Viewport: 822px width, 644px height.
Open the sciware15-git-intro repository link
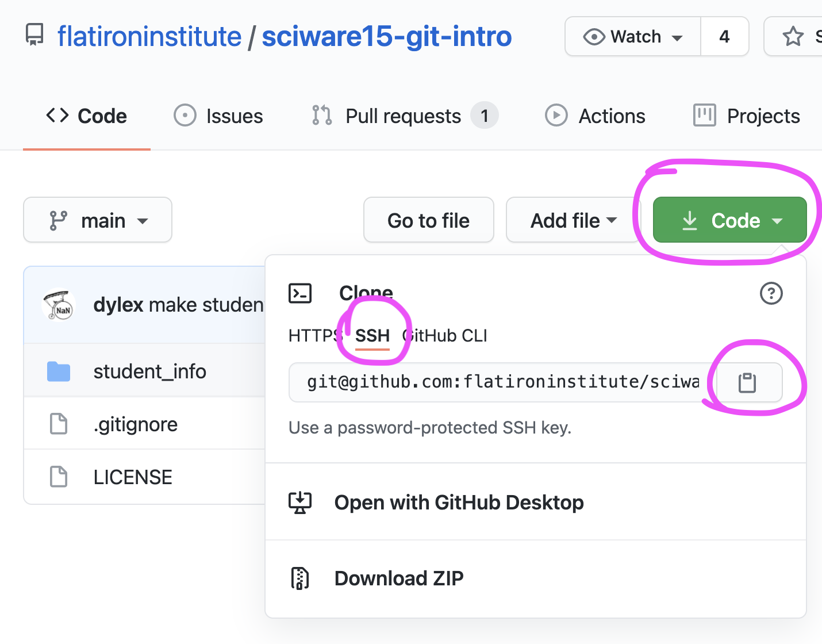pos(387,36)
